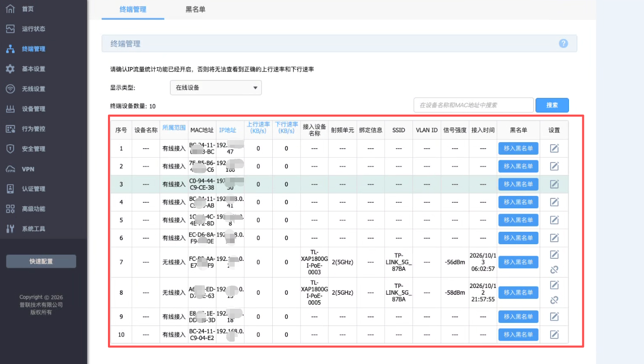Edit settings for device row 4
This screenshot has height=364, width=644.
click(x=554, y=202)
